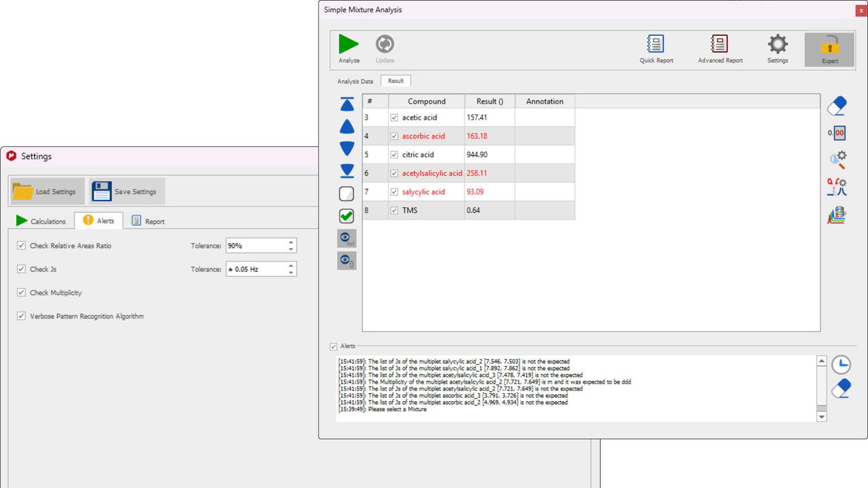Run the green Analyze button
Viewport: 868px width, 488px height.
(349, 49)
